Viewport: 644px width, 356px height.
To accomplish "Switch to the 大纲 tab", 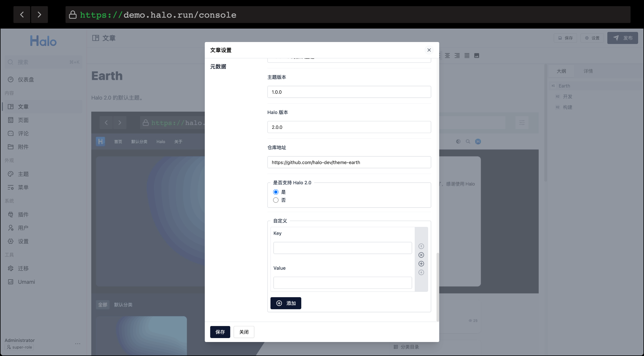I will 561,71.
